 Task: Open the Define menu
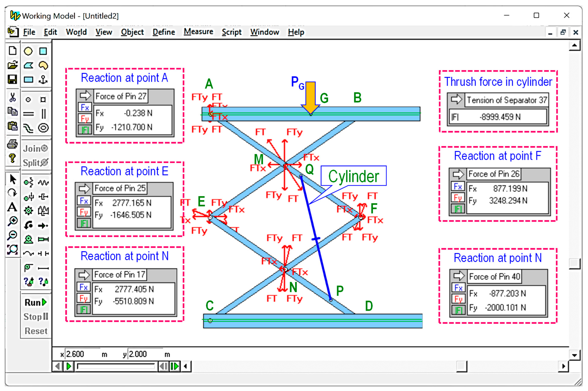(x=164, y=32)
